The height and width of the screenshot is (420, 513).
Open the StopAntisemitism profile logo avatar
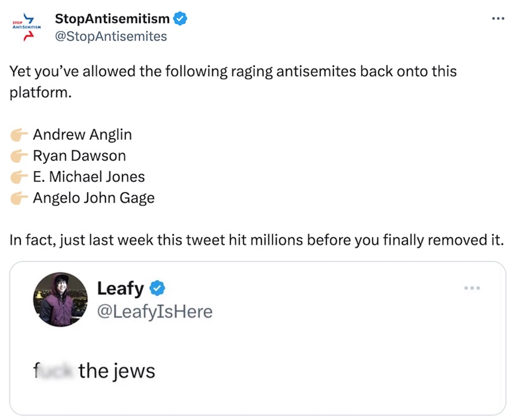(27, 27)
